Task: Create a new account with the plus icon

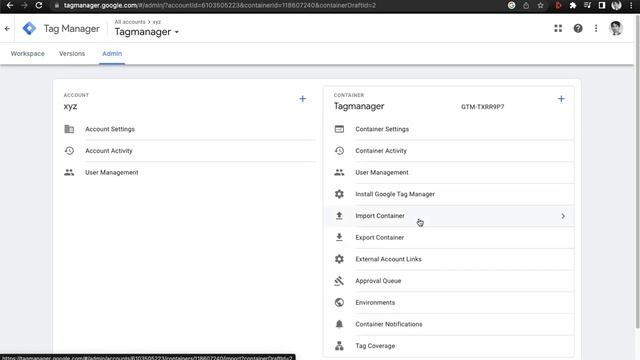Action: tap(302, 99)
